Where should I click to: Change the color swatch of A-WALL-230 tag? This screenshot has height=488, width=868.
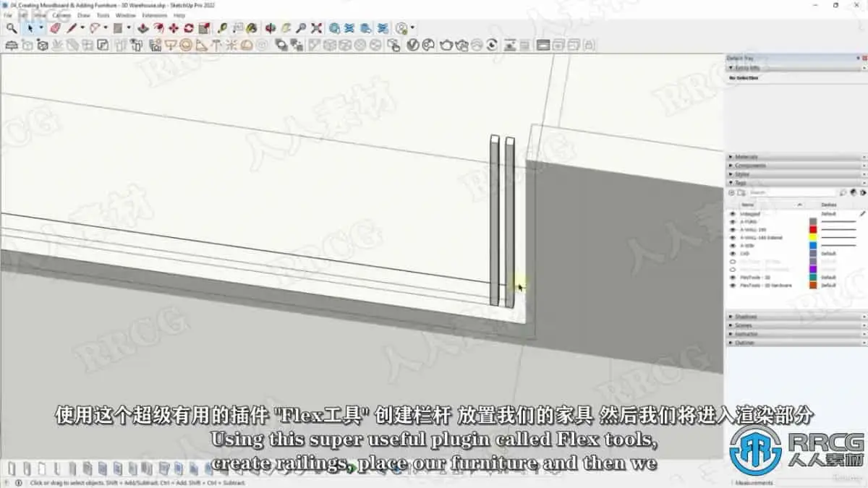pos(812,229)
